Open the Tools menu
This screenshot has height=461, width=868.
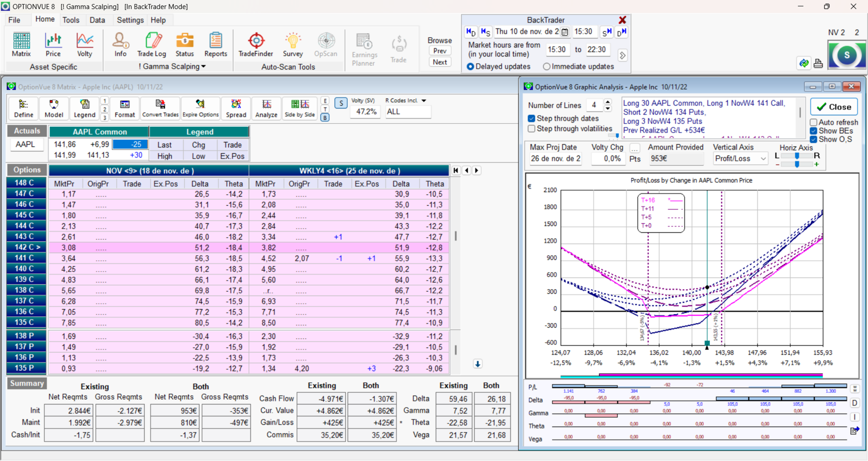click(x=71, y=20)
